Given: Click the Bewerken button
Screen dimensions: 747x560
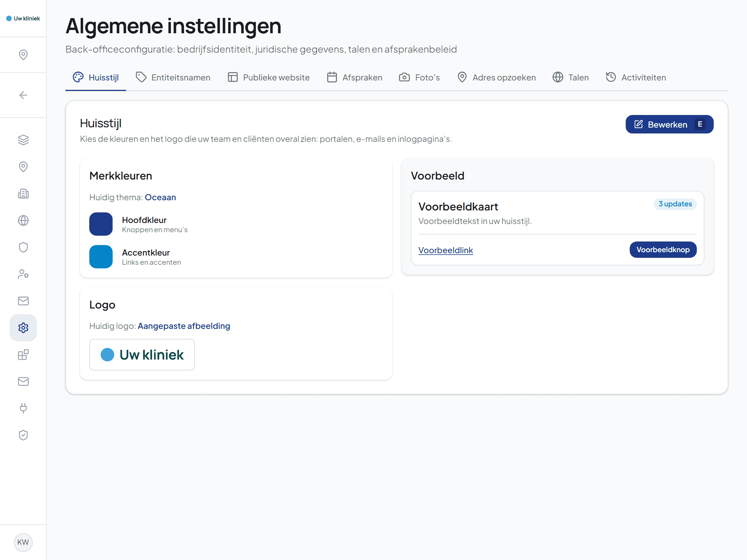Looking at the screenshot, I should [669, 124].
